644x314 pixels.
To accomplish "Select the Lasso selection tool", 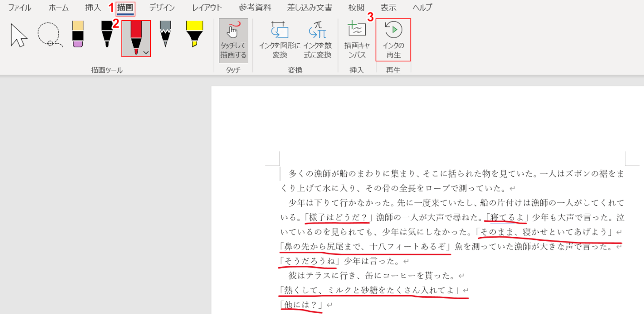I will pyautogui.click(x=49, y=35).
